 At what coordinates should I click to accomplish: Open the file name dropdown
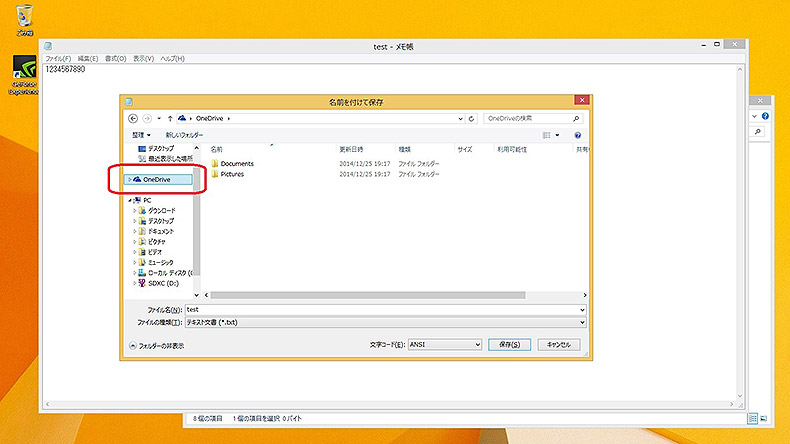[582, 310]
